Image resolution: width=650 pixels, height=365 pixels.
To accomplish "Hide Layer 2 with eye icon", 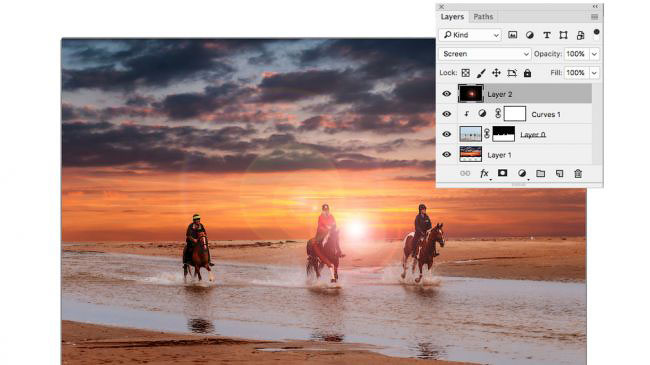I will pos(446,94).
